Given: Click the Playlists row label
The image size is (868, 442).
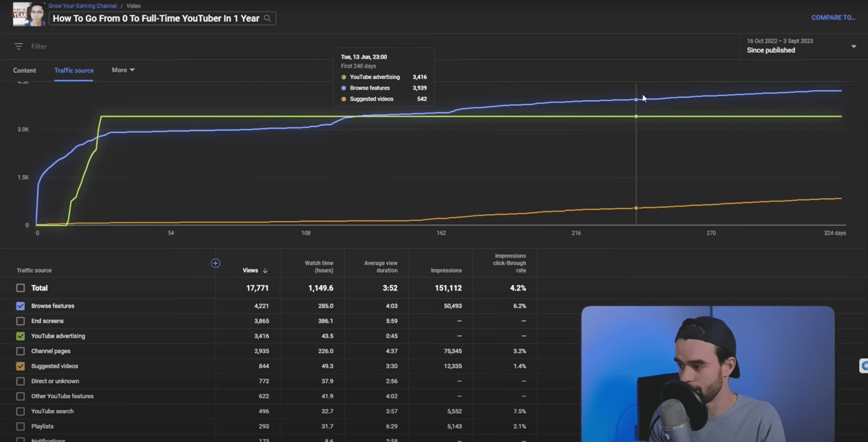Looking at the screenshot, I should [x=42, y=426].
